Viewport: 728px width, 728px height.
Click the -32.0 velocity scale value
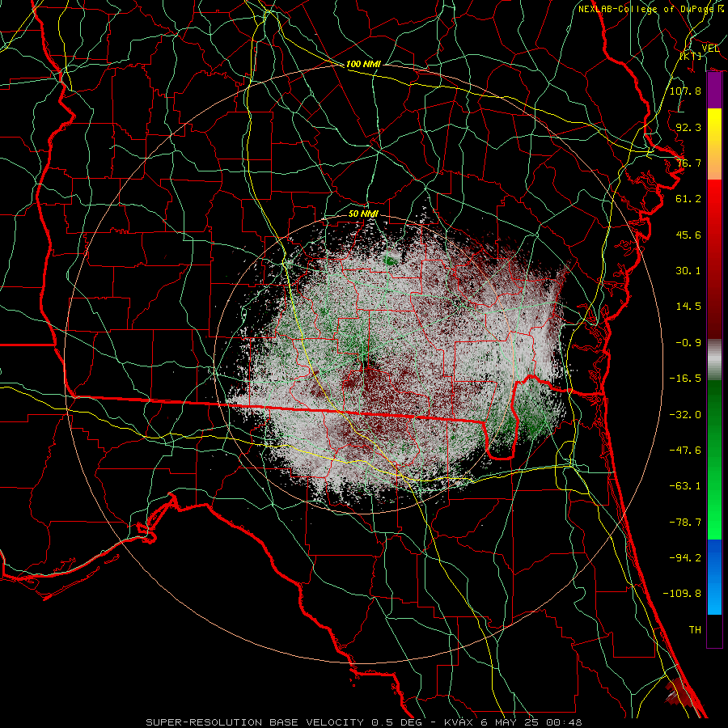pos(685,415)
